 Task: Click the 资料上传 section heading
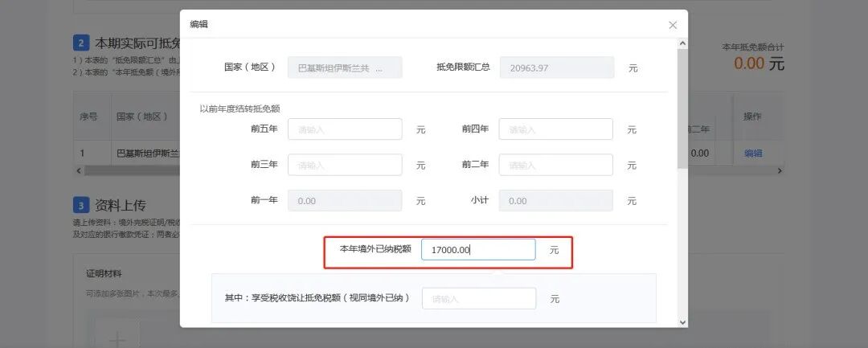point(120,205)
